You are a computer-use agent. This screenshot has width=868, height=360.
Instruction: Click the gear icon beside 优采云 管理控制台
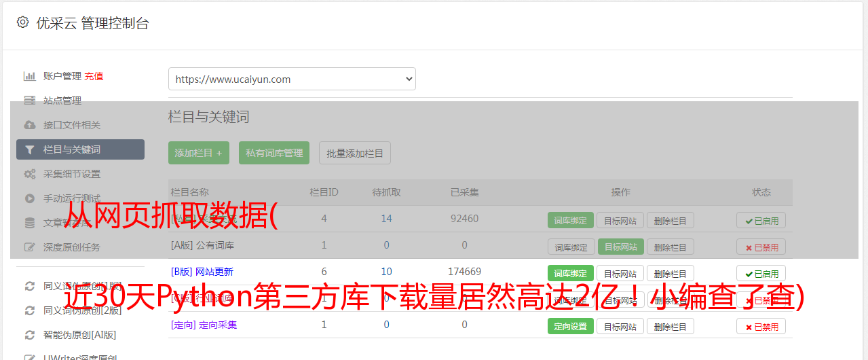click(x=22, y=22)
